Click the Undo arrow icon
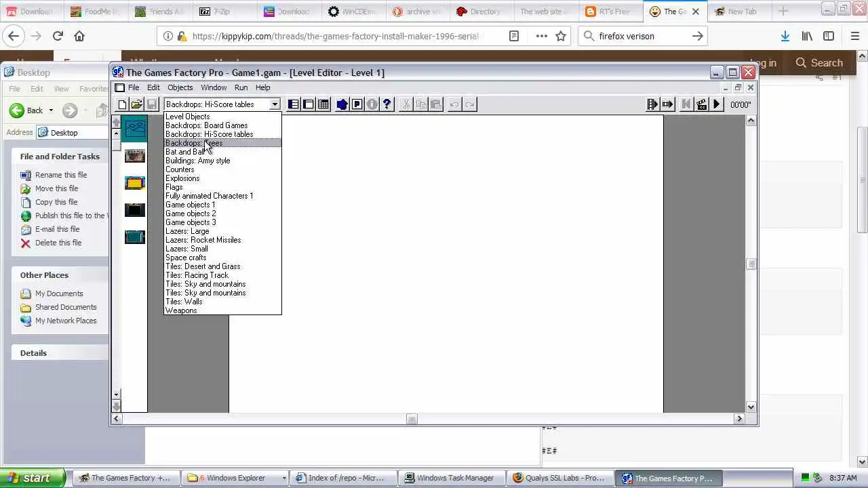Image resolution: width=868 pixels, height=488 pixels. pos(454,104)
